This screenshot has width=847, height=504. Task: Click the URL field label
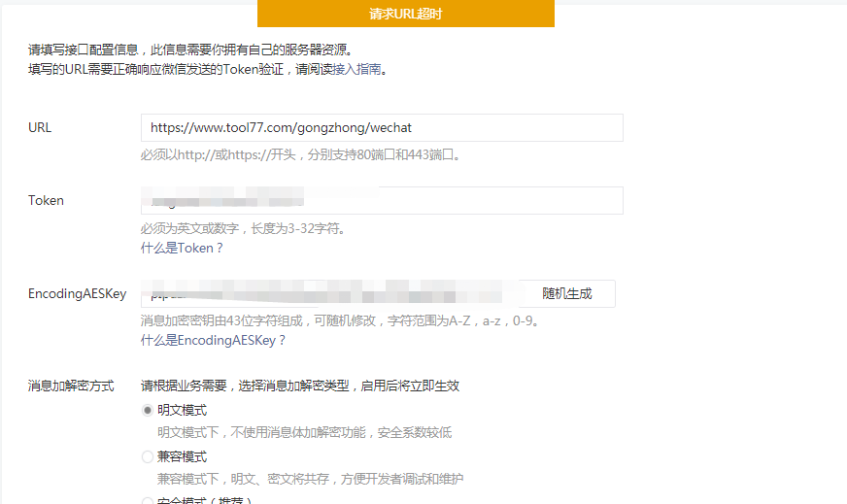point(40,127)
